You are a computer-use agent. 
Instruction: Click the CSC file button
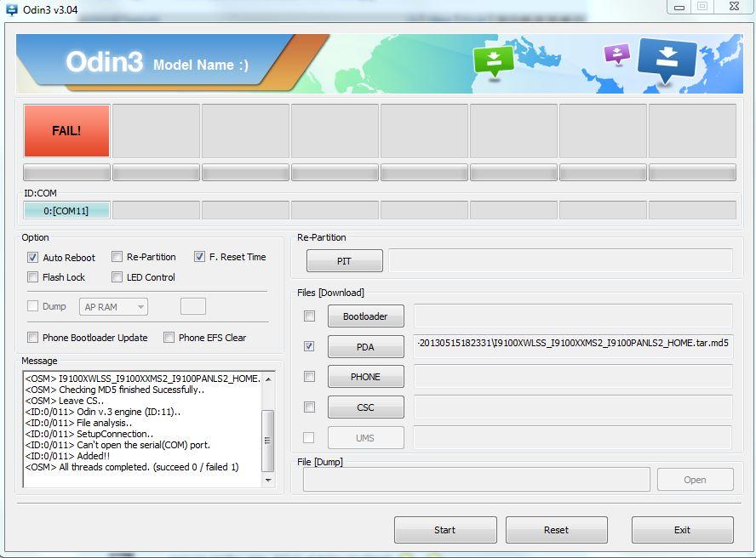tap(365, 407)
